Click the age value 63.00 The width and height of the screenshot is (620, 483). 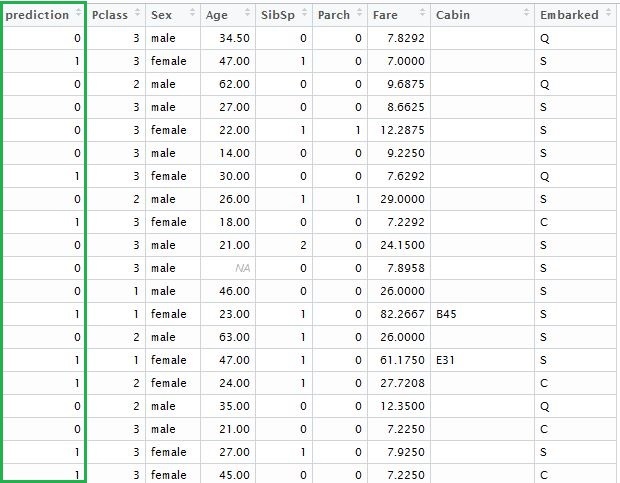click(233, 337)
